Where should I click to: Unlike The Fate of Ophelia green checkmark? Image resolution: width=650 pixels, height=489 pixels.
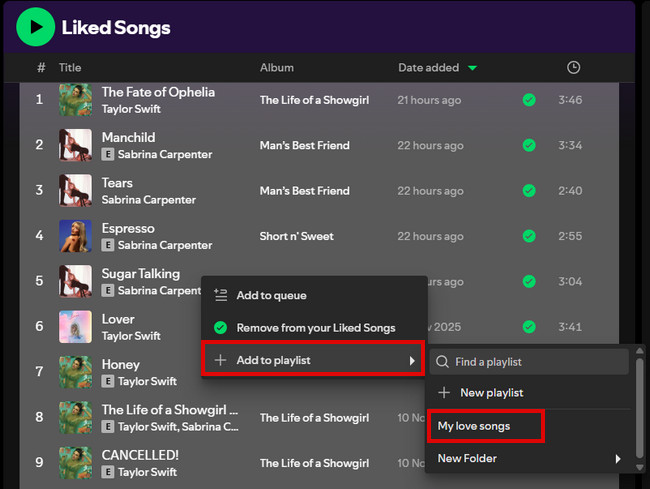[x=529, y=100]
